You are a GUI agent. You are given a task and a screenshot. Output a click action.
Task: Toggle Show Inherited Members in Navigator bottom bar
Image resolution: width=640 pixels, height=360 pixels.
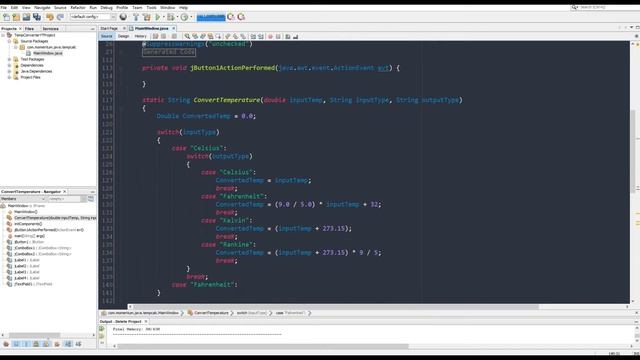click(x=6, y=344)
